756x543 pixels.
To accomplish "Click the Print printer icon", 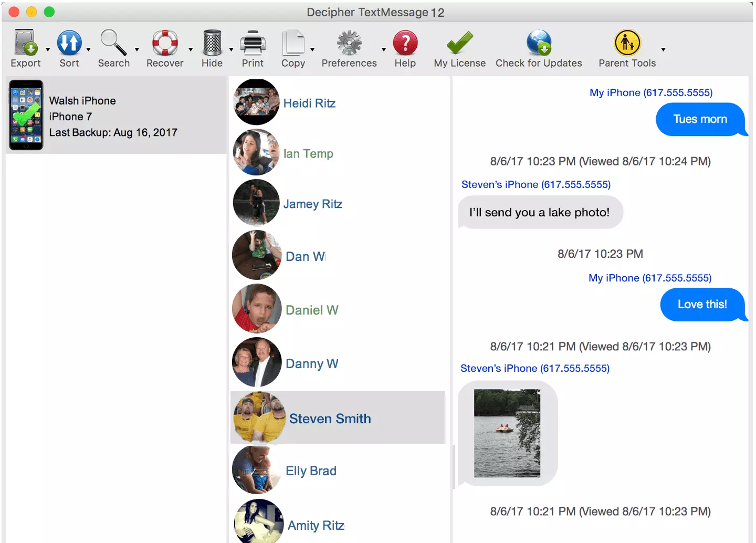I will [253, 43].
